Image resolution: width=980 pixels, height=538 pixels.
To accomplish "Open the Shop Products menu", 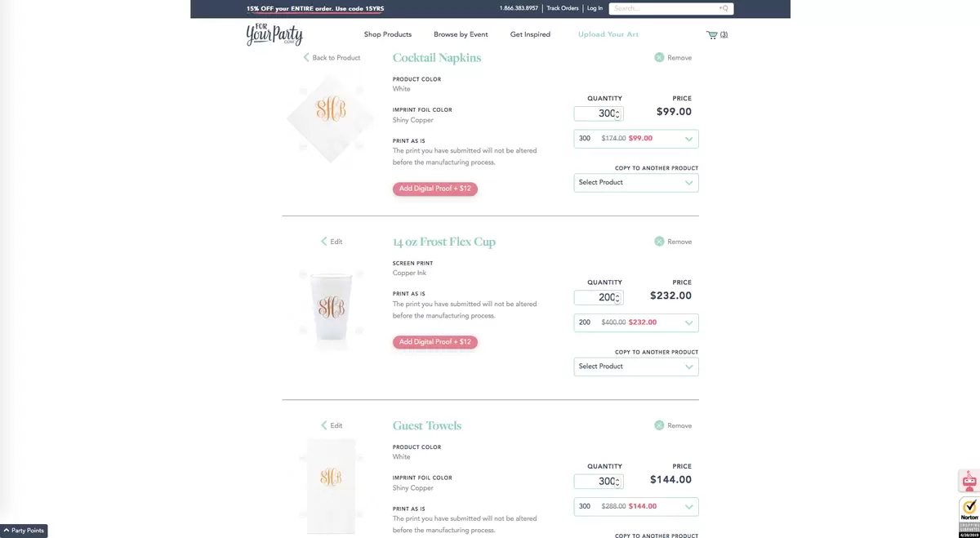I will (x=388, y=35).
